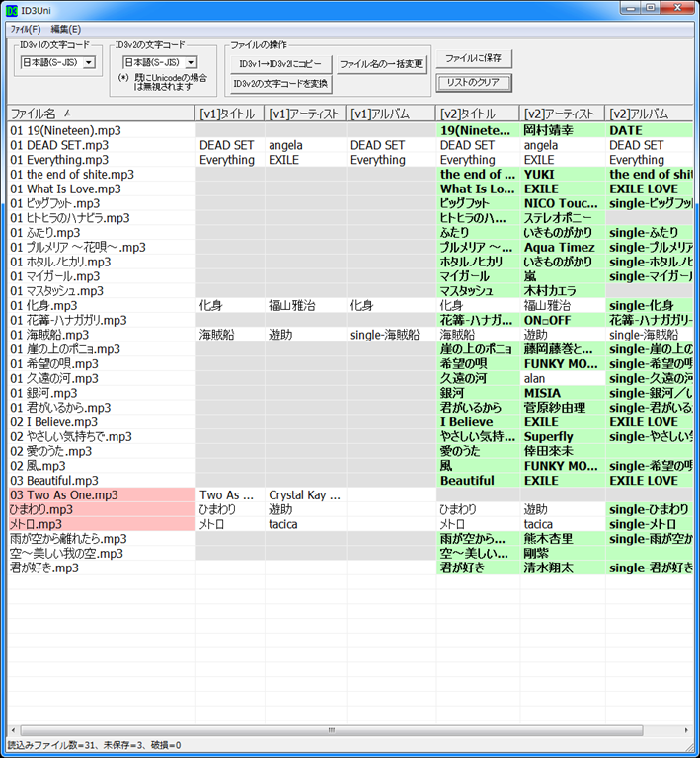
Task: Select file 01 ビッグフット.mp3
Action: click(x=55, y=203)
